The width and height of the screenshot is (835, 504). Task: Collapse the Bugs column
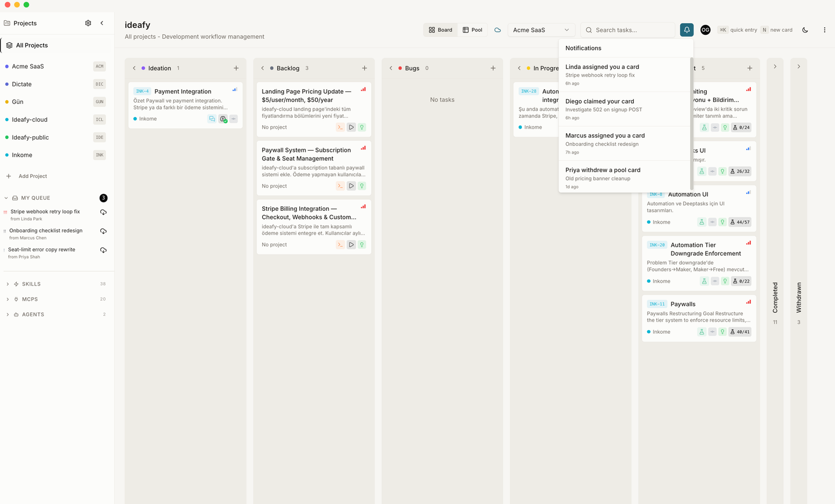(x=391, y=68)
